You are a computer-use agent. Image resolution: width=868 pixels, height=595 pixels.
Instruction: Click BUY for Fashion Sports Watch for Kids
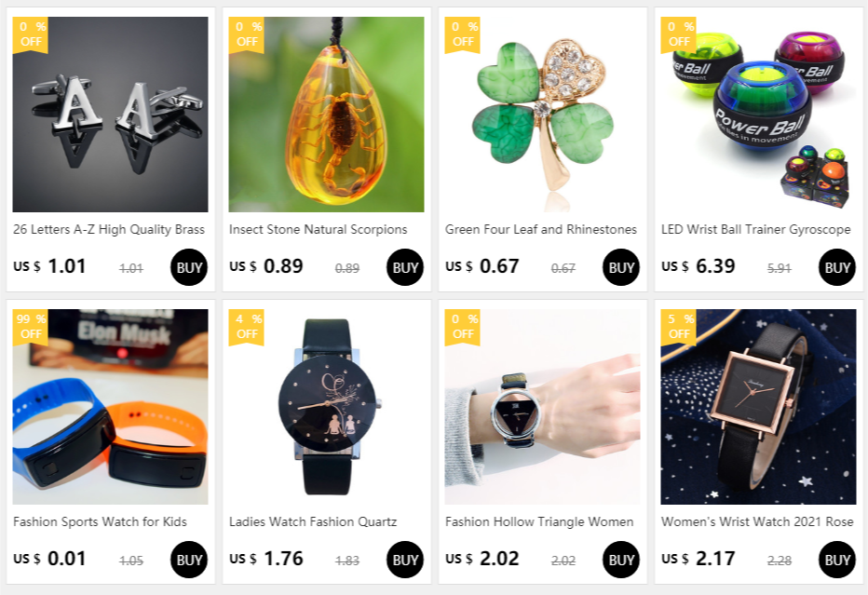point(189,560)
